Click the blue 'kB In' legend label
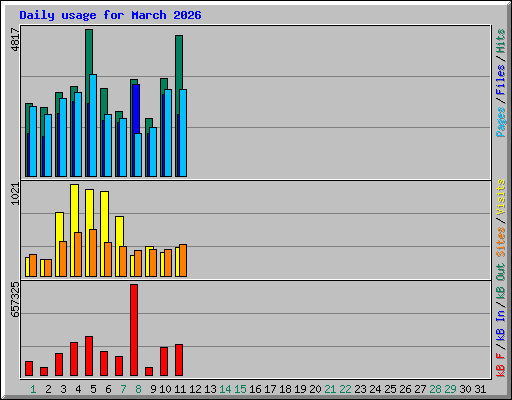This screenshot has height=400, width=512. 501,326
